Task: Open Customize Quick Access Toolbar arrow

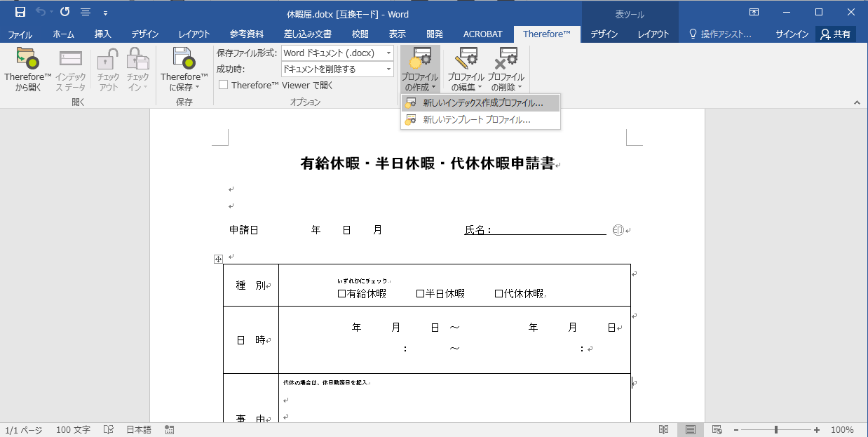Action: [x=105, y=13]
